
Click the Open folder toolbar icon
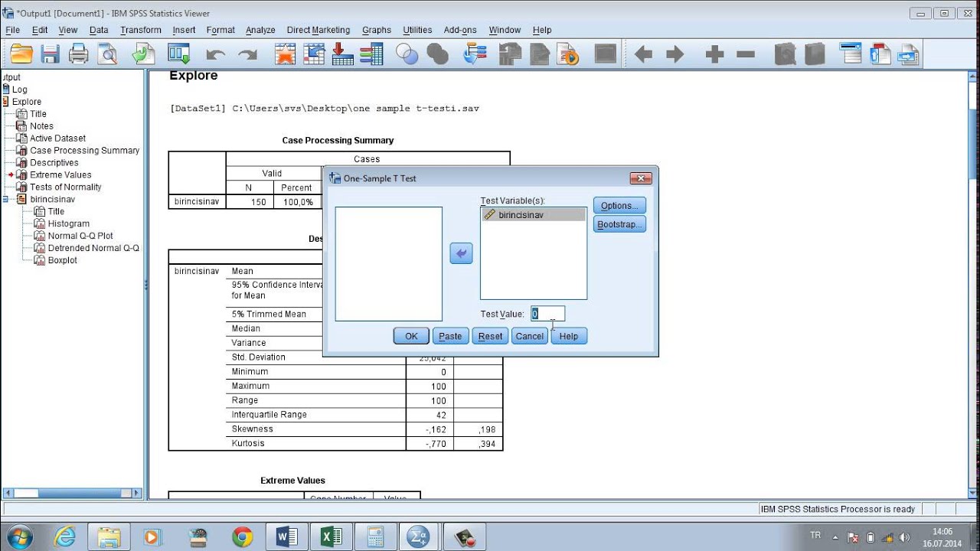pos(21,54)
